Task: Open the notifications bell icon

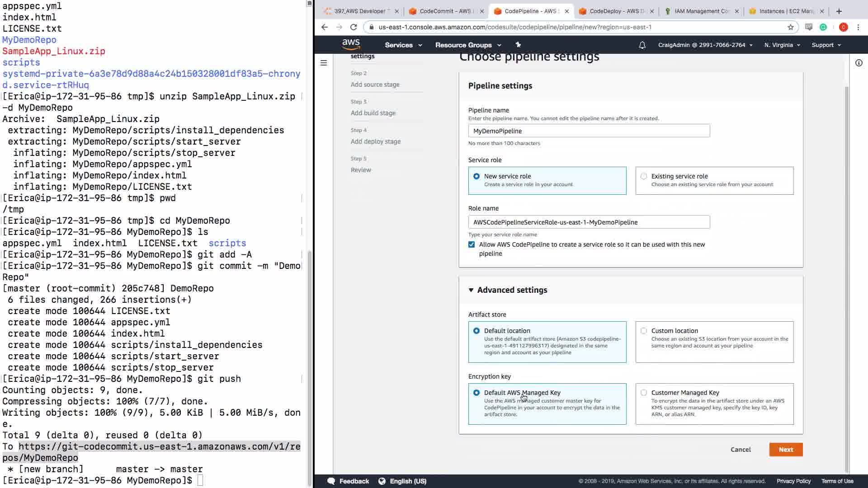Action: (x=642, y=45)
